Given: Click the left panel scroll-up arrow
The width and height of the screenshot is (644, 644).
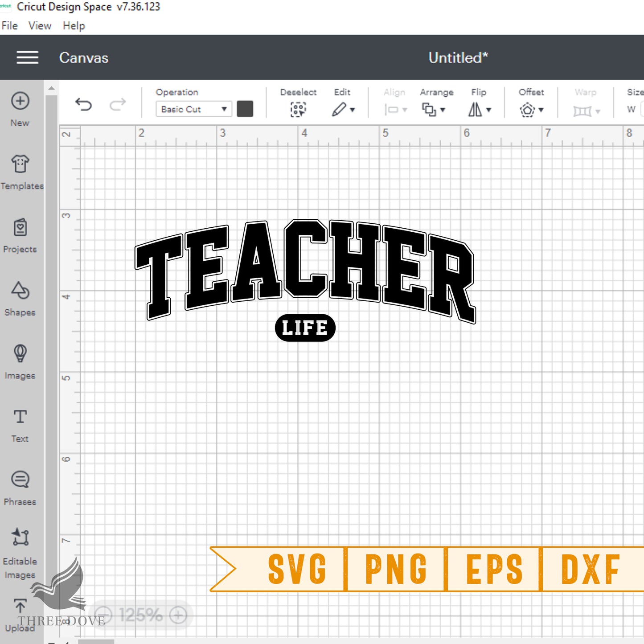Looking at the screenshot, I should (x=52, y=88).
